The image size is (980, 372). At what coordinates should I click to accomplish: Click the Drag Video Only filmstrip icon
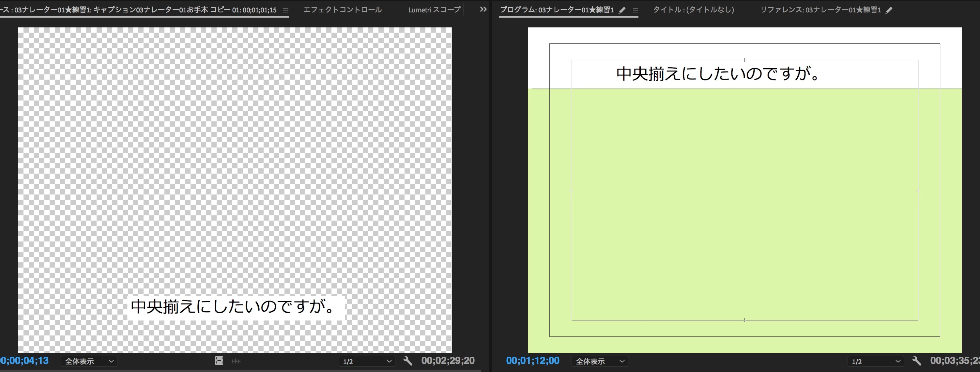click(219, 361)
